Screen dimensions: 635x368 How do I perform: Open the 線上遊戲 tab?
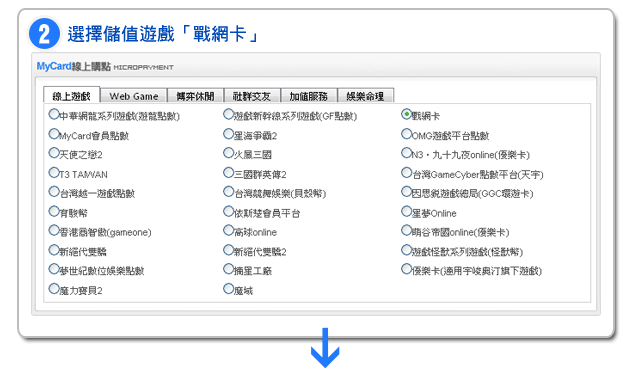pos(72,96)
